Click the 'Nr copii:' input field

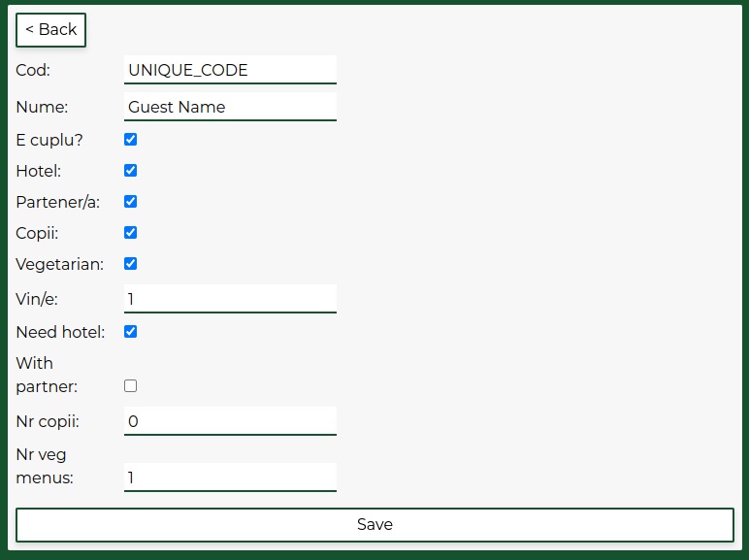click(230, 421)
